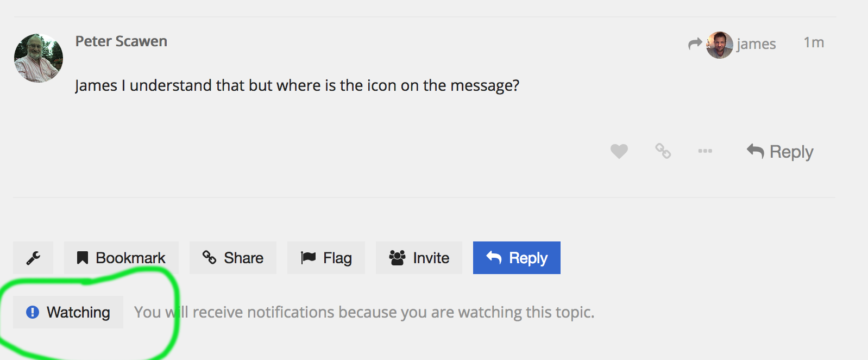868x360 pixels.
Task: Bookmark this topic
Action: (121, 258)
